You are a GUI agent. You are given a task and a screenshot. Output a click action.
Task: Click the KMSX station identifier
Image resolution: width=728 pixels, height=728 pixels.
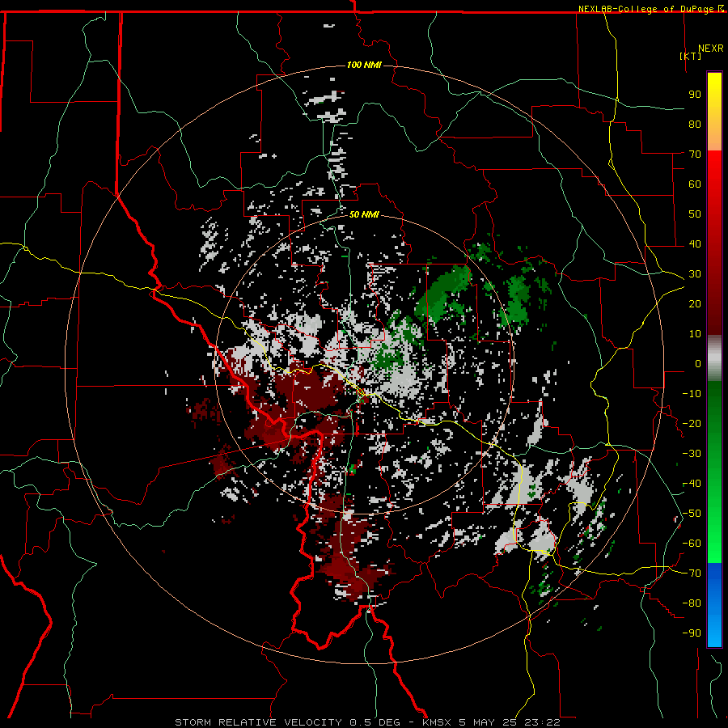(437, 722)
